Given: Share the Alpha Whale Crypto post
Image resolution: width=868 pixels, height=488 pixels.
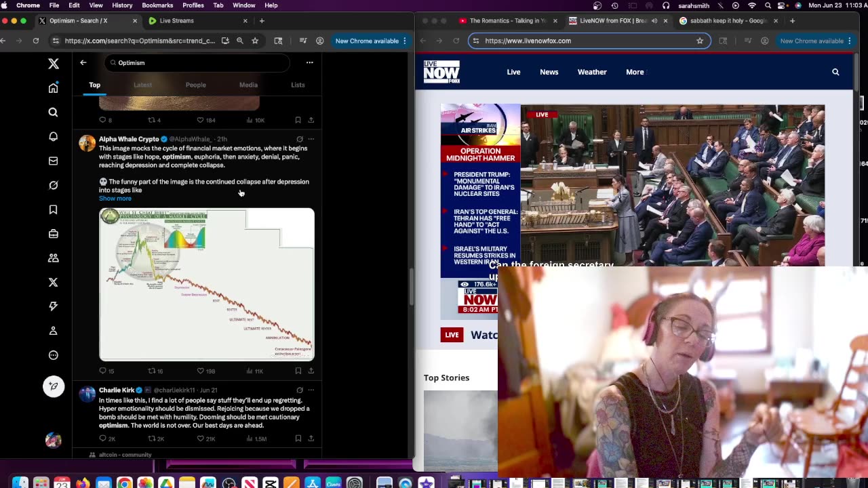Looking at the screenshot, I should tap(311, 371).
